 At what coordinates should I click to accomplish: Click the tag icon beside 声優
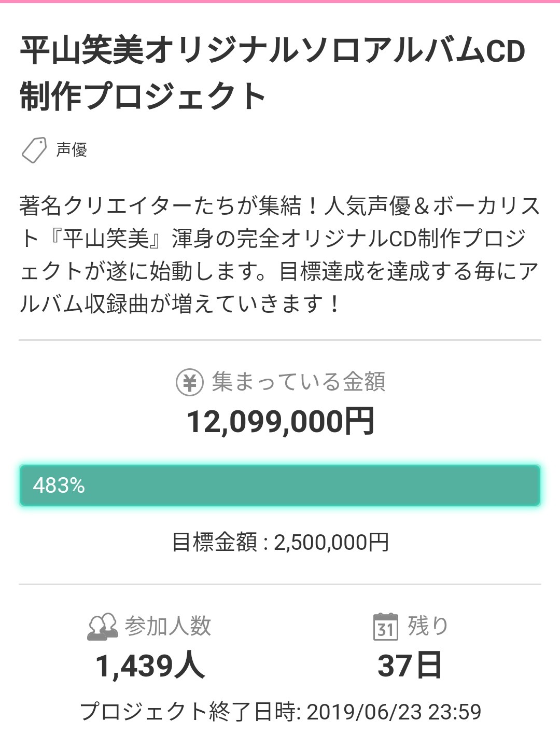pyautogui.click(x=34, y=150)
